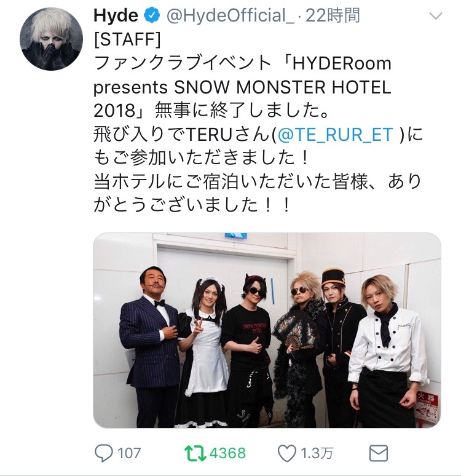461x476 pixels.
Task: Click the blue verified badge
Action: pyautogui.click(x=151, y=15)
